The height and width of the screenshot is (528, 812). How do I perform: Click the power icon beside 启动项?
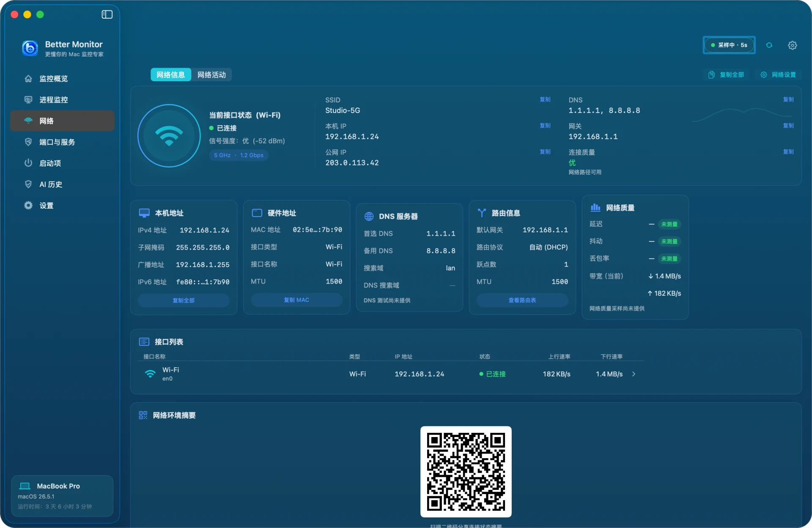(28, 163)
